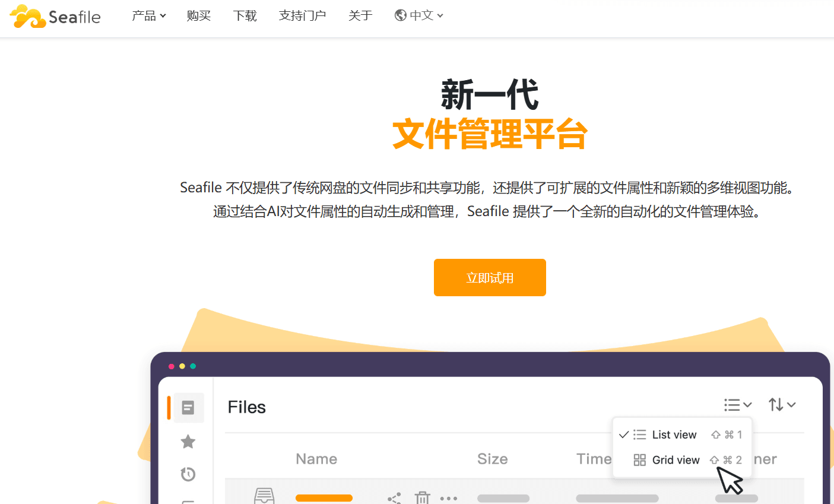Select the 关于 menu item
Image resolution: width=834 pixels, height=504 pixels.
pyautogui.click(x=360, y=15)
